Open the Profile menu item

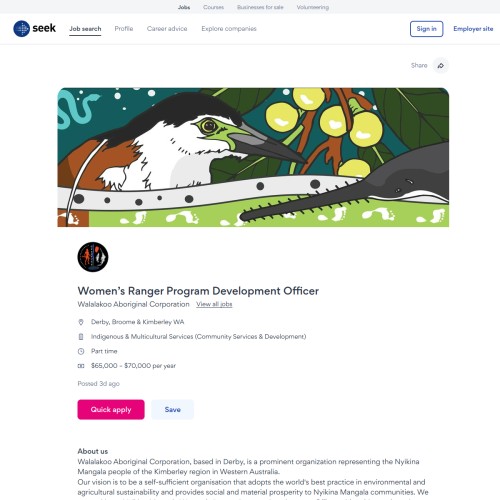pyautogui.click(x=124, y=29)
